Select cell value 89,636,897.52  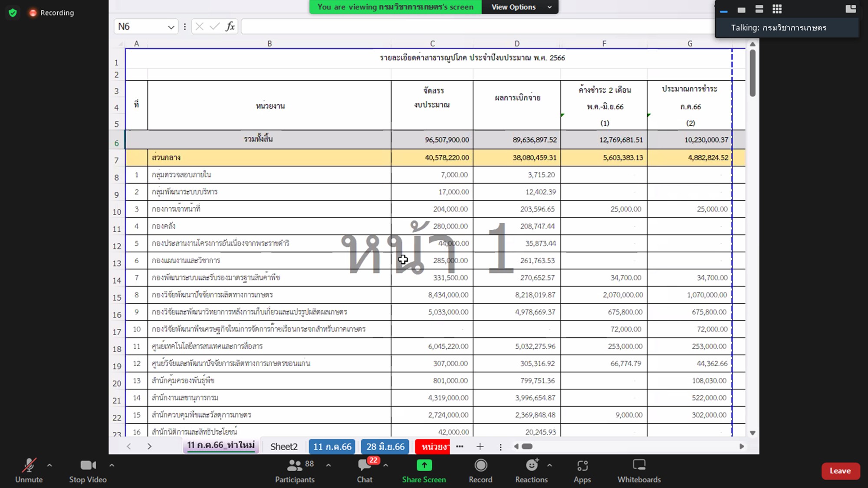coord(517,140)
